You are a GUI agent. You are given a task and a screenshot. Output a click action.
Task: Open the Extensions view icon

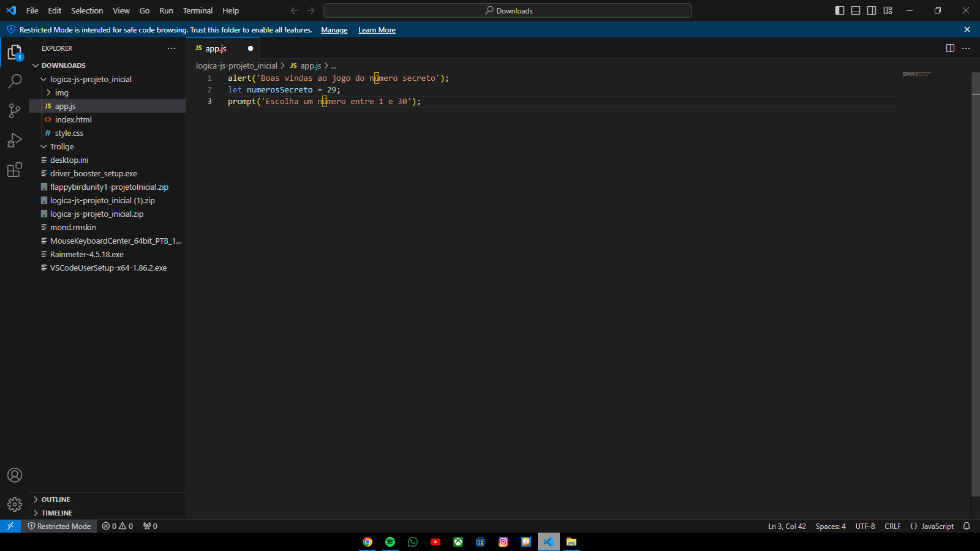pyautogui.click(x=15, y=170)
